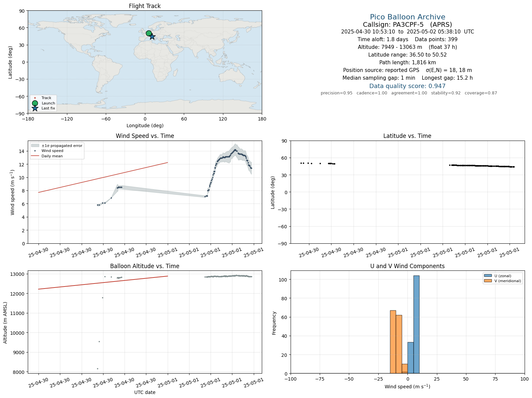Click the 'Wind speed (m s⁻¹)' label under the histogram

pos(407,387)
